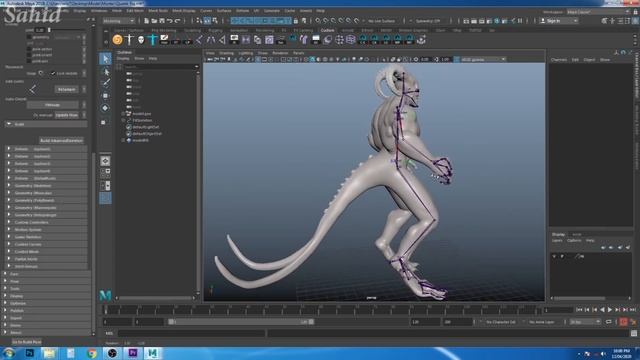The image size is (640, 360).
Task: Click the Redo arrow icon
Action: (177, 20)
